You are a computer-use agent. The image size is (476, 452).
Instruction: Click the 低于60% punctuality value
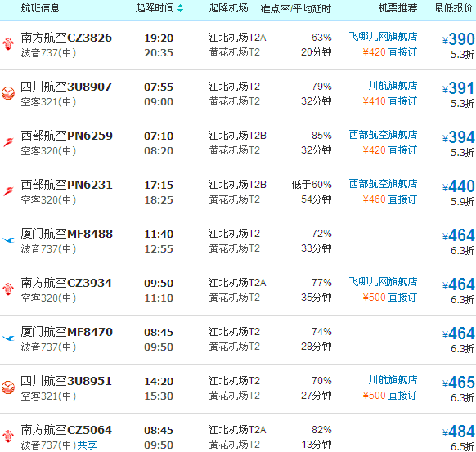(x=312, y=184)
